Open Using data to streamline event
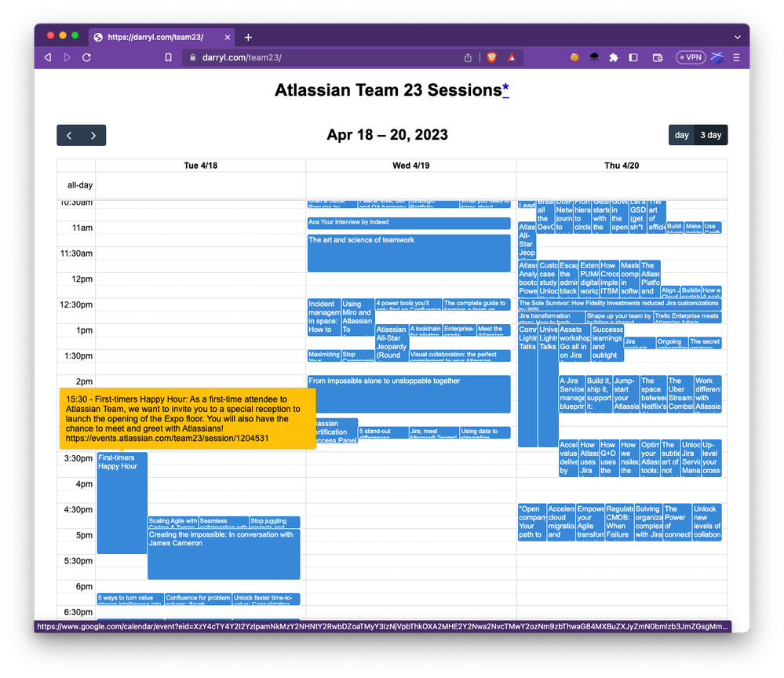Screen dimensions: 784x678 [485, 432]
